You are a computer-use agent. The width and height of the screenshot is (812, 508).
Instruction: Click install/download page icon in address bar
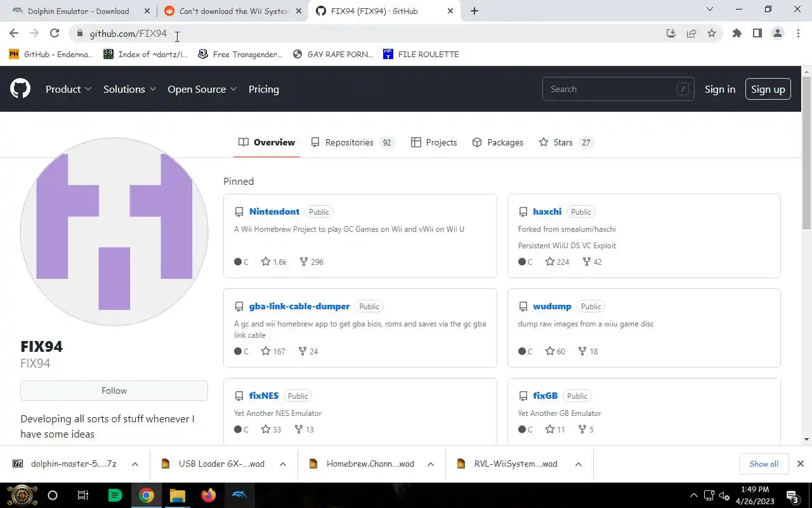click(671, 34)
